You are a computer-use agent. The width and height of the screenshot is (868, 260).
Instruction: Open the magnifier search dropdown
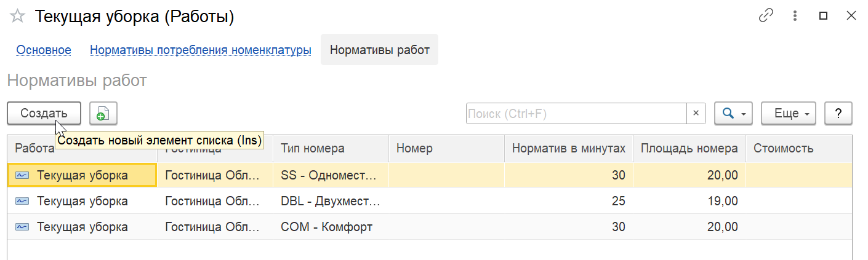tap(734, 114)
